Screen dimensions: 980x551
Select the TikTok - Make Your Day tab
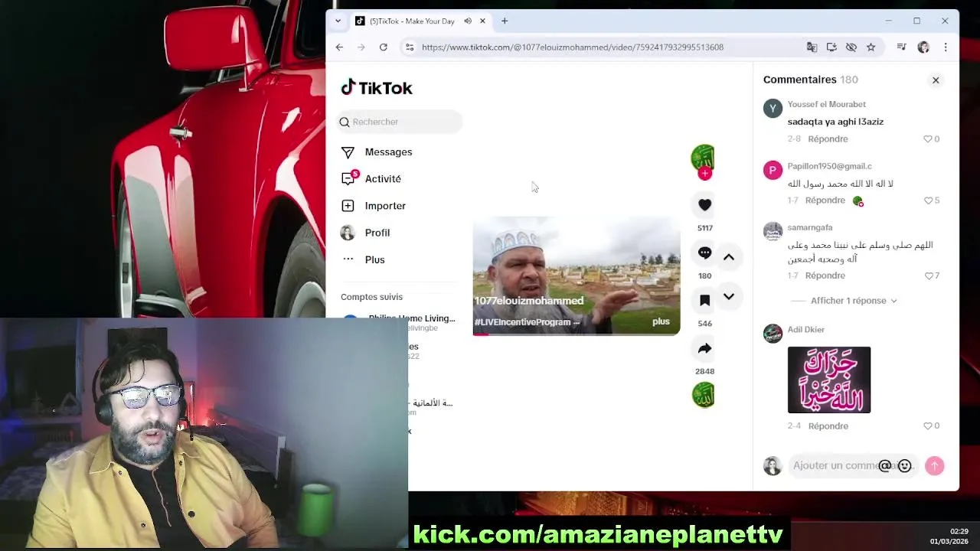(420, 21)
